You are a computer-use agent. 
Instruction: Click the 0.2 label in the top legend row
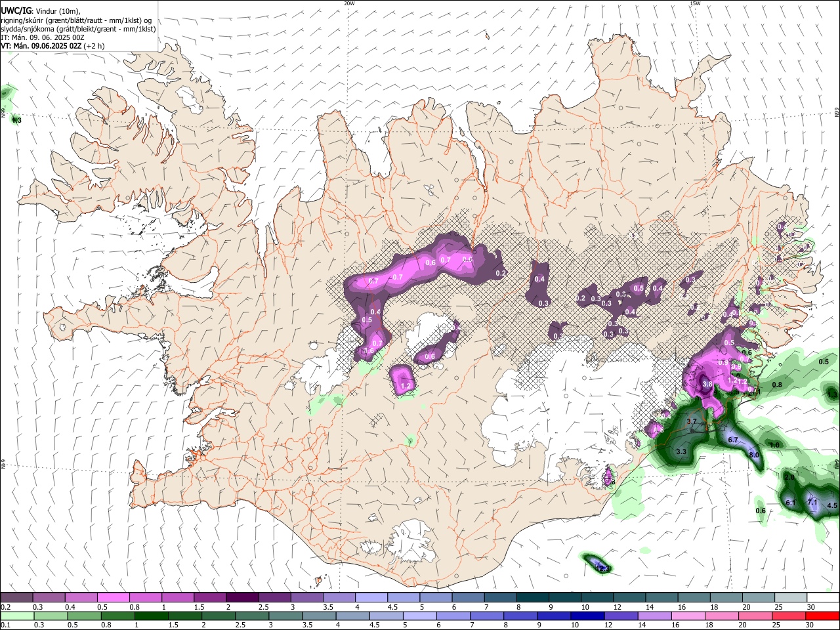(x=5, y=607)
